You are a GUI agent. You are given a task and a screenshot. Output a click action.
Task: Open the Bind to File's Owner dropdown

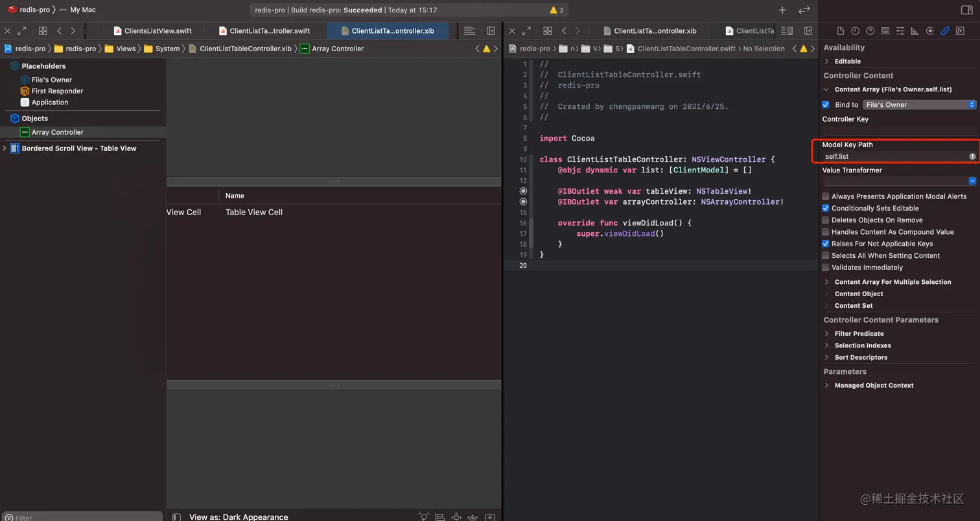point(919,104)
